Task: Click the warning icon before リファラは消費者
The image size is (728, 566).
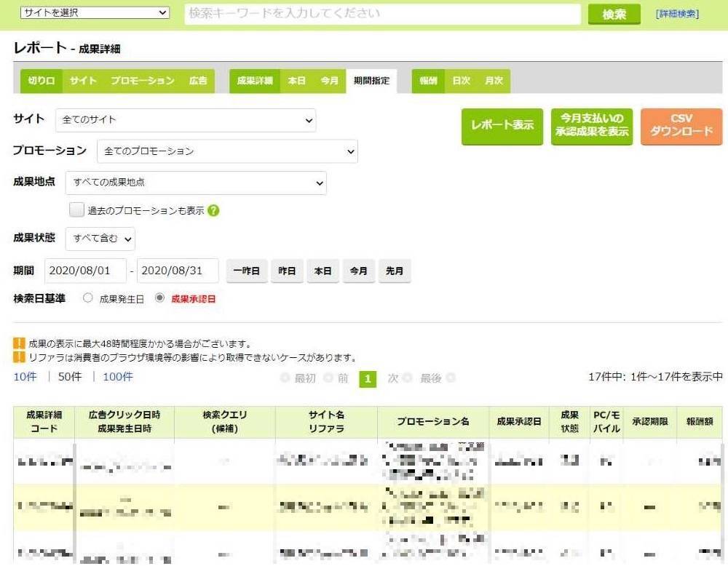Action: pos(19,357)
